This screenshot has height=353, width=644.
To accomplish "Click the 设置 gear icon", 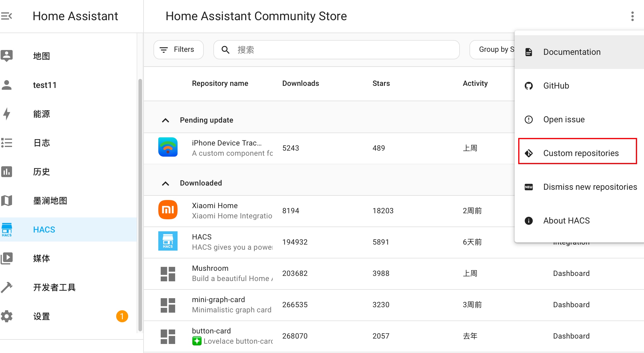I will 7,316.
